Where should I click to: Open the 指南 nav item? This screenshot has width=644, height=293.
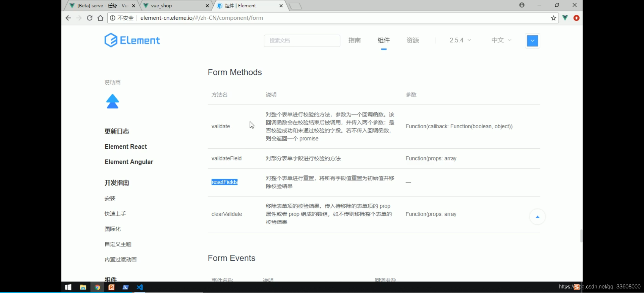355,40
